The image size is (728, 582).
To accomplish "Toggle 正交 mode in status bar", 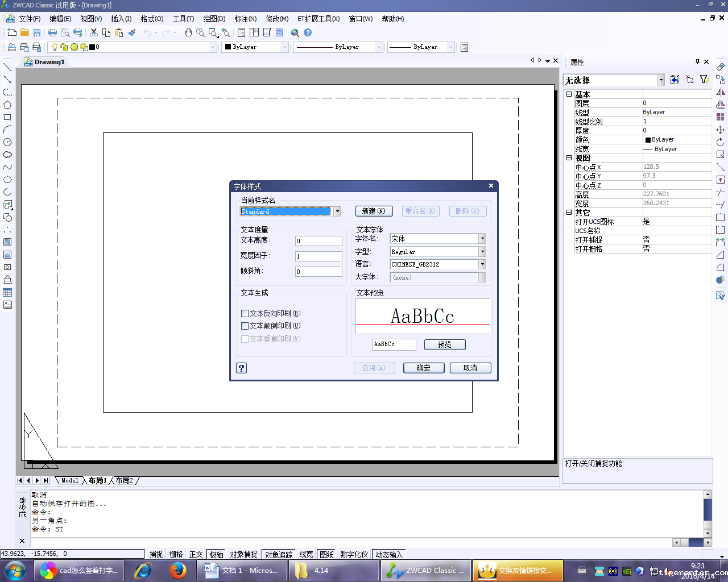I will point(196,554).
